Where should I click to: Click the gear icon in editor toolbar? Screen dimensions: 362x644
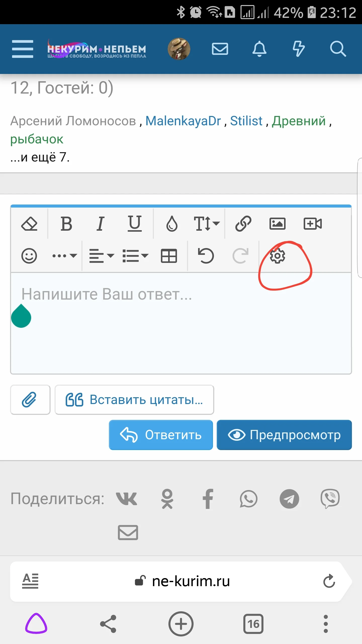point(277,256)
